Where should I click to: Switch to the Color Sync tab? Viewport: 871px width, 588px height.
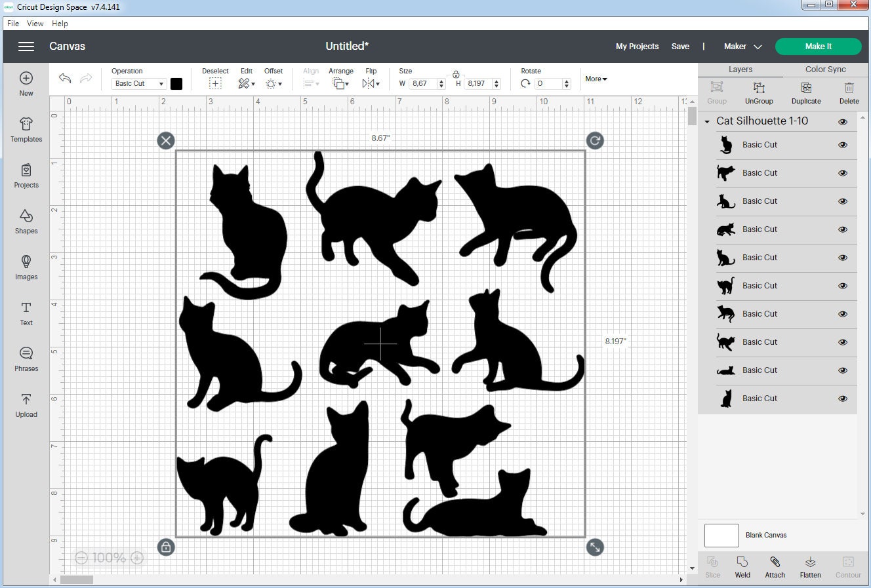[824, 69]
